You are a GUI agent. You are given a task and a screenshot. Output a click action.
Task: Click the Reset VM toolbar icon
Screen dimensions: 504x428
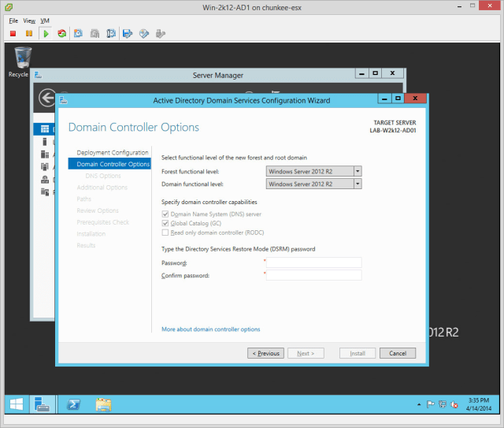pyautogui.click(x=61, y=33)
